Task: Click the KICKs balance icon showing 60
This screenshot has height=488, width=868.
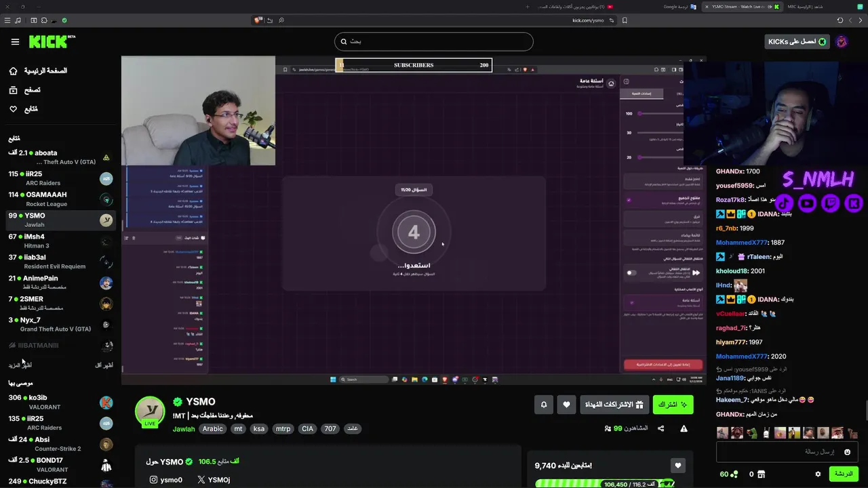Action: (x=733, y=474)
